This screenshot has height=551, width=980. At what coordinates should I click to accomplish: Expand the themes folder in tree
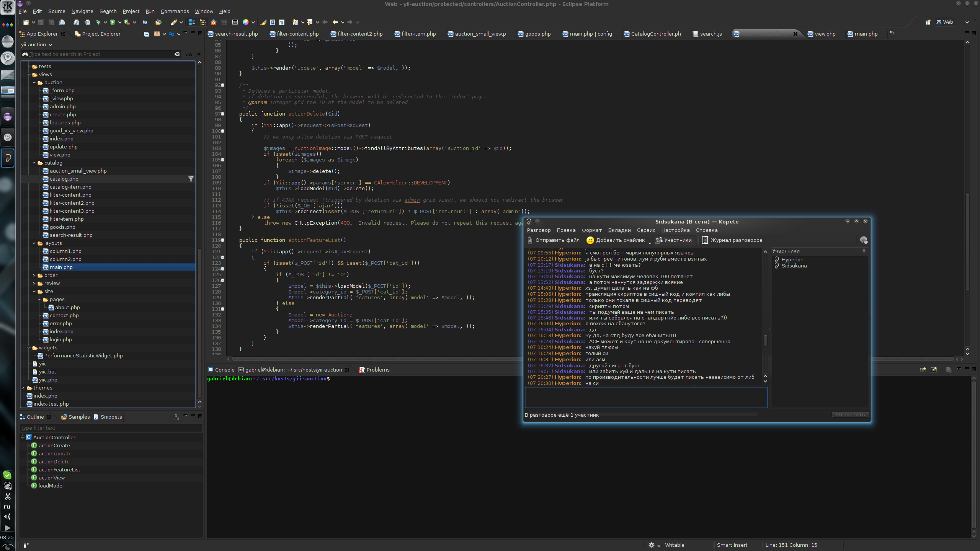click(x=23, y=388)
